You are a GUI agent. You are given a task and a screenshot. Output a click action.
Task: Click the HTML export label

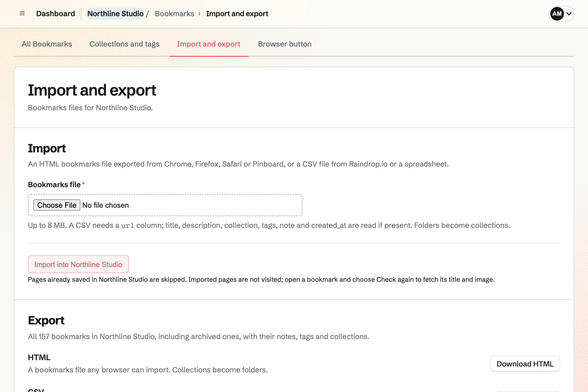click(x=39, y=357)
